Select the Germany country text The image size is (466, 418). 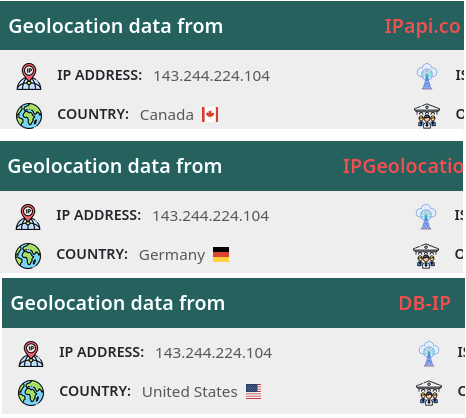pyautogui.click(x=172, y=255)
